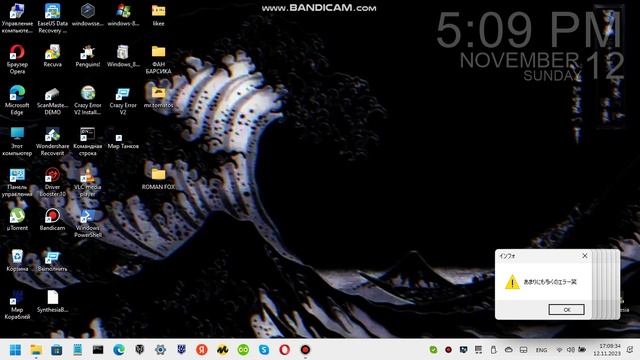
Task: Select the VLC media player icon
Action: [88, 182]
